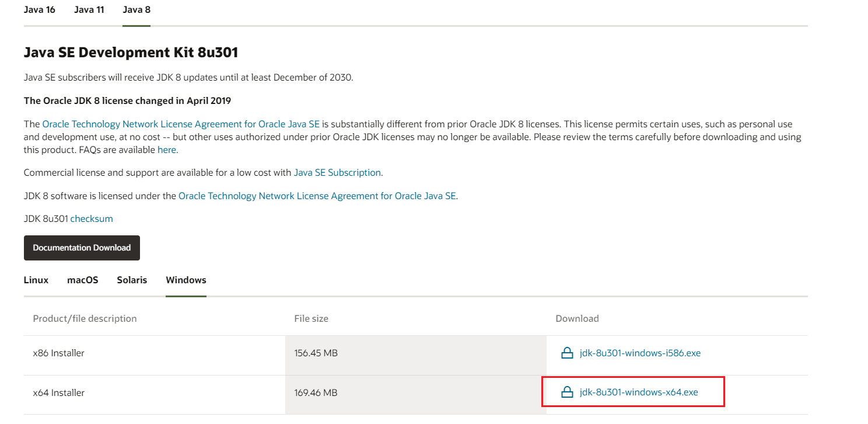Show Linux downloads tab

coord(36,280)
